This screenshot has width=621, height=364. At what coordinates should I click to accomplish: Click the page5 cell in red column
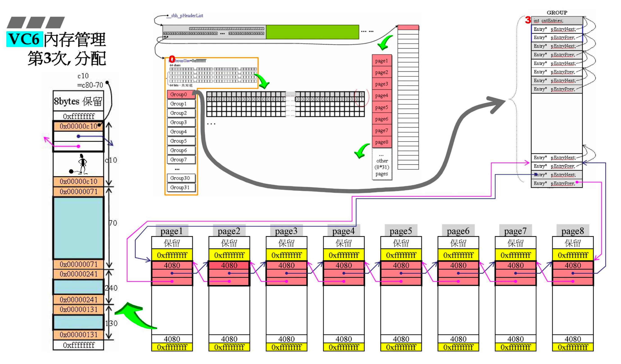381,107
